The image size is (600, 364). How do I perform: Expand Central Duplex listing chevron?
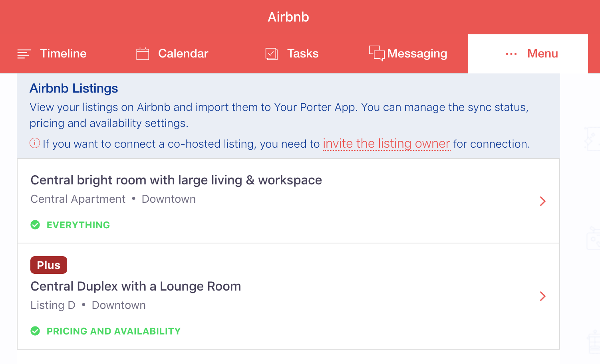click(542, 296)
